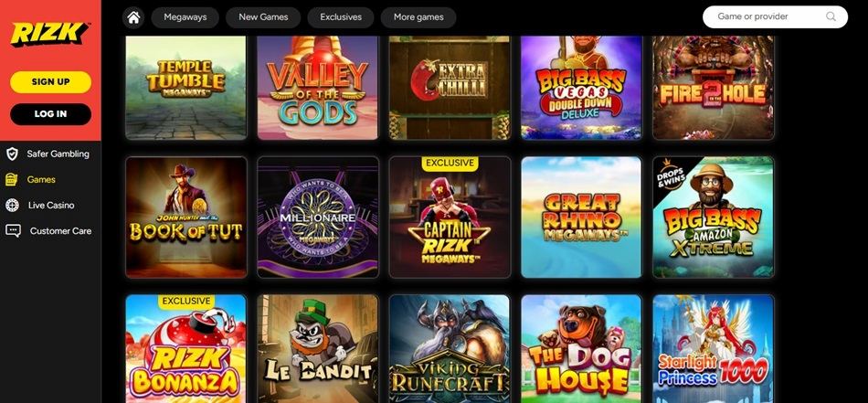Open Book of Tut game tile

coord(186,217)
